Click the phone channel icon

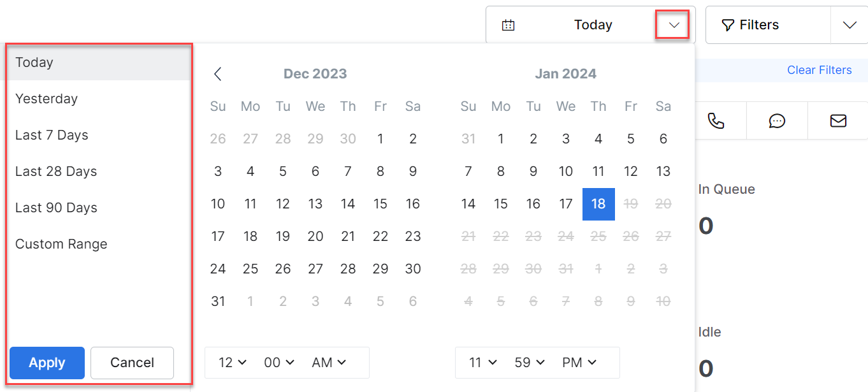tap(716, 120)
